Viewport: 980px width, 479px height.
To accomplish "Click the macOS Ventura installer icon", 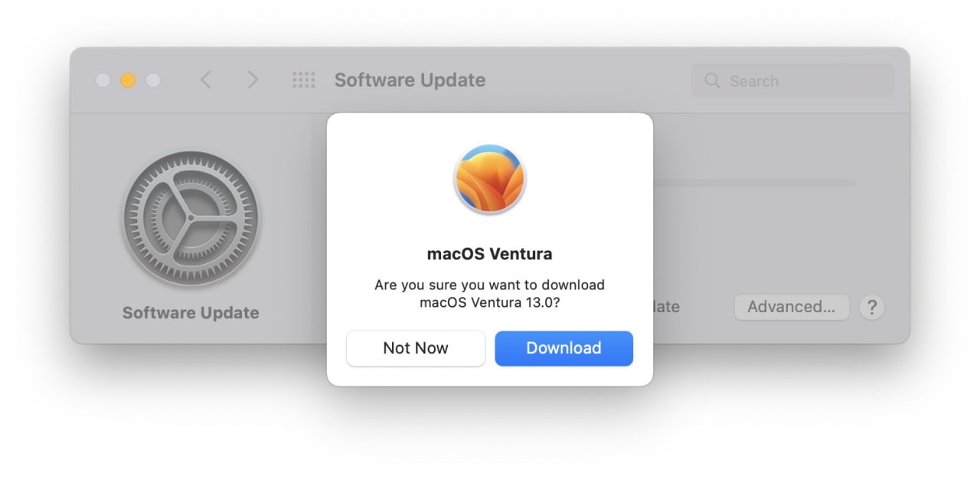I will tap(490, 178).
